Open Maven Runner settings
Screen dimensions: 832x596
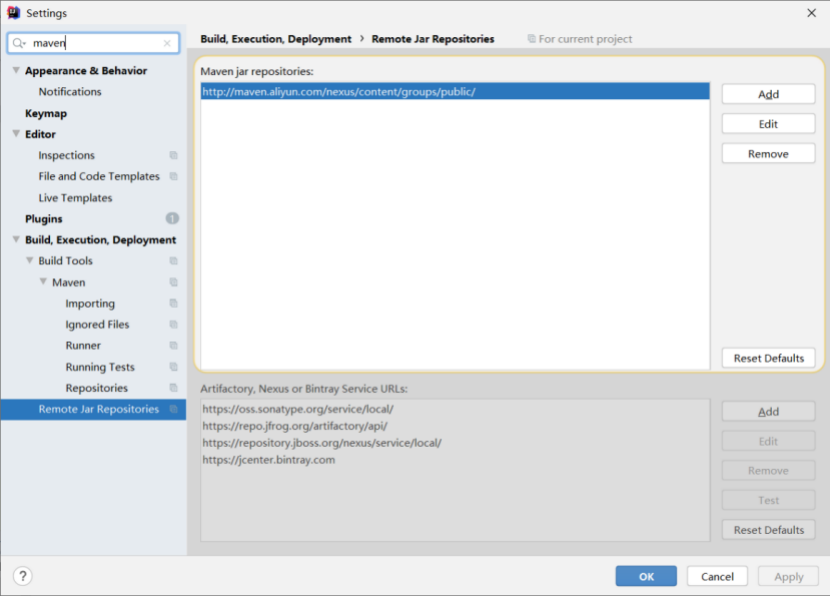pyautogui.click(x=83, y=345)
